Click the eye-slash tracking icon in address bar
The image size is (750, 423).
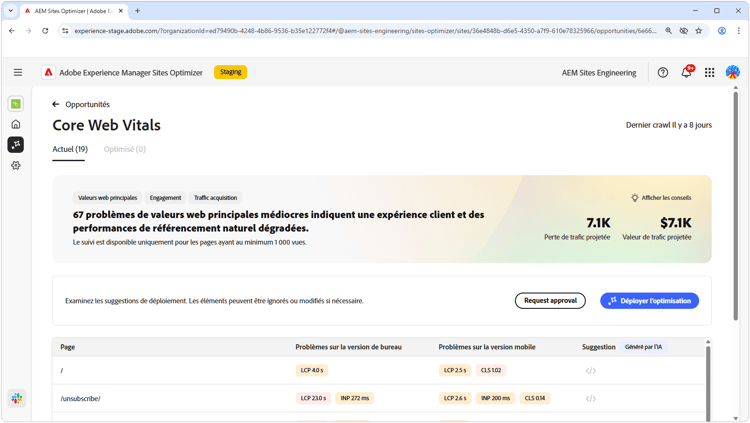(x=684, y=31)
